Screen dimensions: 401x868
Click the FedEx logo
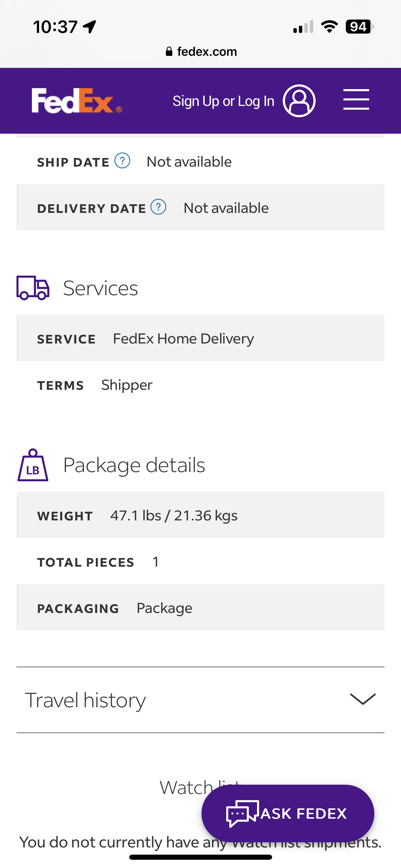(x=76, y=101)
